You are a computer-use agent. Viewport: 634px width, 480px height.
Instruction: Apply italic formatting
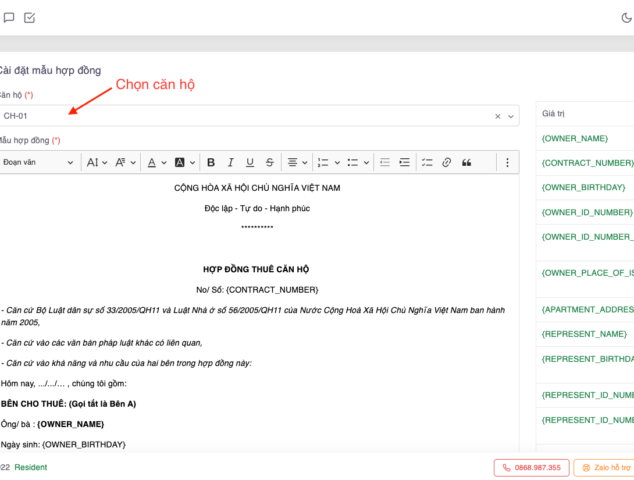click(x=230, y=162)
